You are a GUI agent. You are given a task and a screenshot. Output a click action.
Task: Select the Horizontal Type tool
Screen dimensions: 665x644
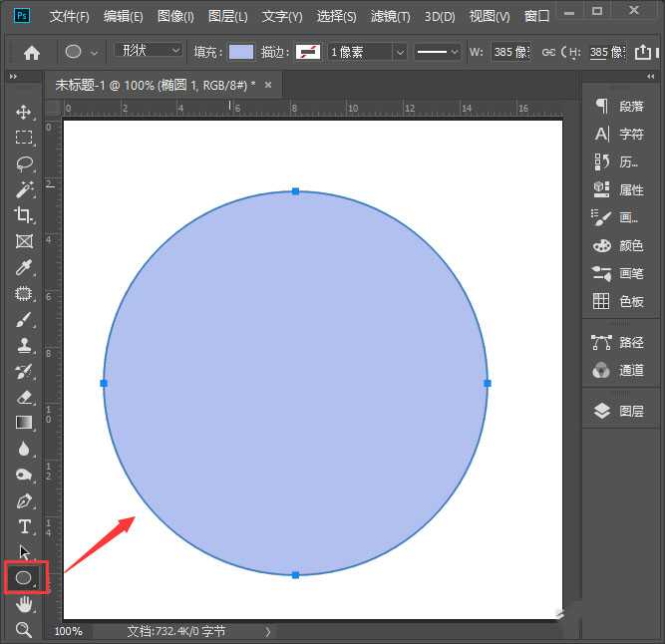[x=24, y=526]
